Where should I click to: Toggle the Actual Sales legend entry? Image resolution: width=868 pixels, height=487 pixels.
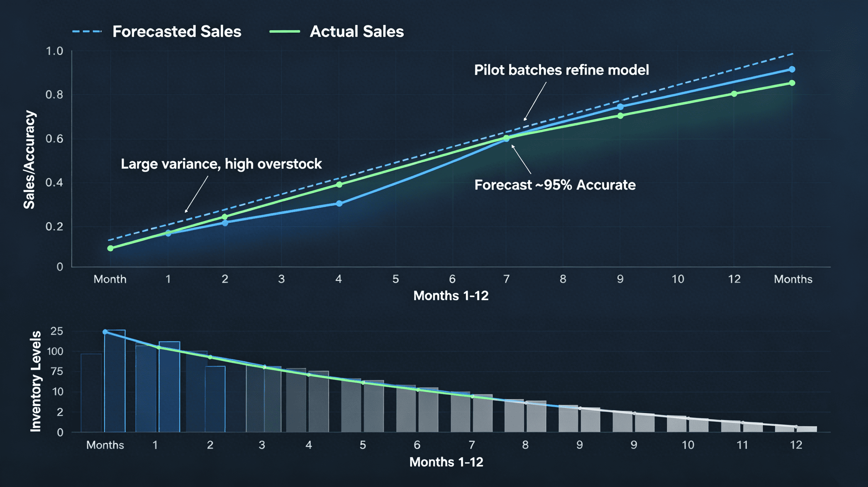point(336,32)
